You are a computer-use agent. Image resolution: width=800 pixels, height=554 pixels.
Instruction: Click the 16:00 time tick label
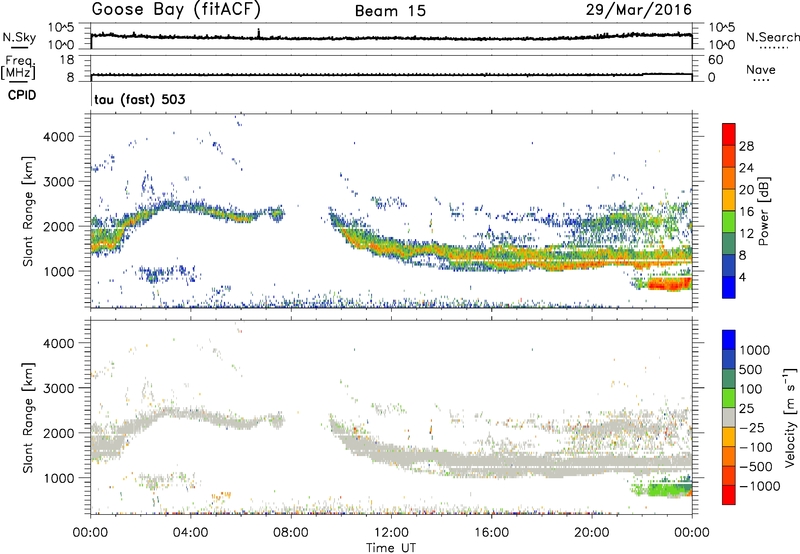click(491, 533)
